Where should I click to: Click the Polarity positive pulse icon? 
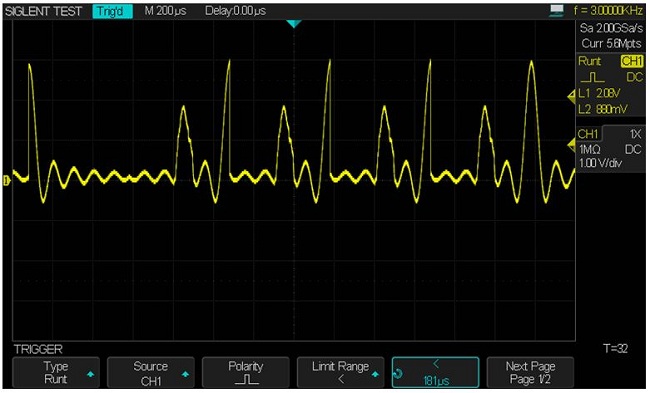pos(246,379)
